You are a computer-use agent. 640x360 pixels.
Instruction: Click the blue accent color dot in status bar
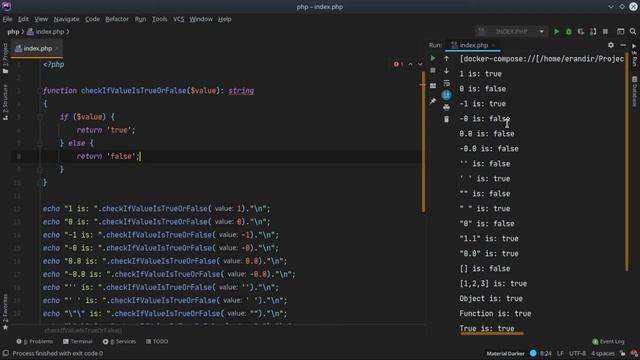pyautogui.click(x=533, y=353)
